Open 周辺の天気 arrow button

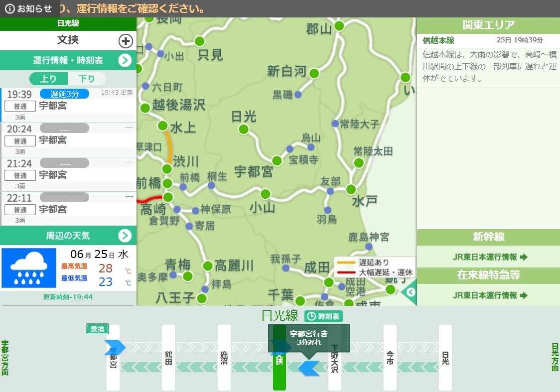point(125,236)
